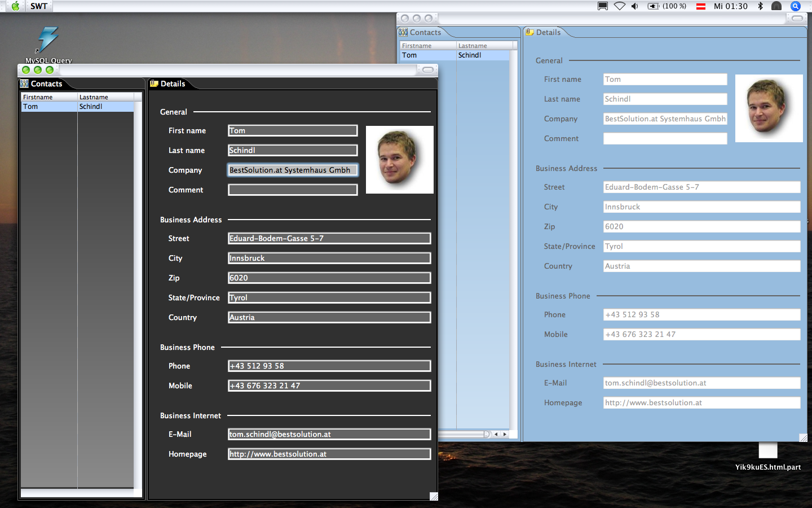Click right scroll arrow under blue window contacts
The height and width of the screenshot is (508, 812).
pos(505,434)
